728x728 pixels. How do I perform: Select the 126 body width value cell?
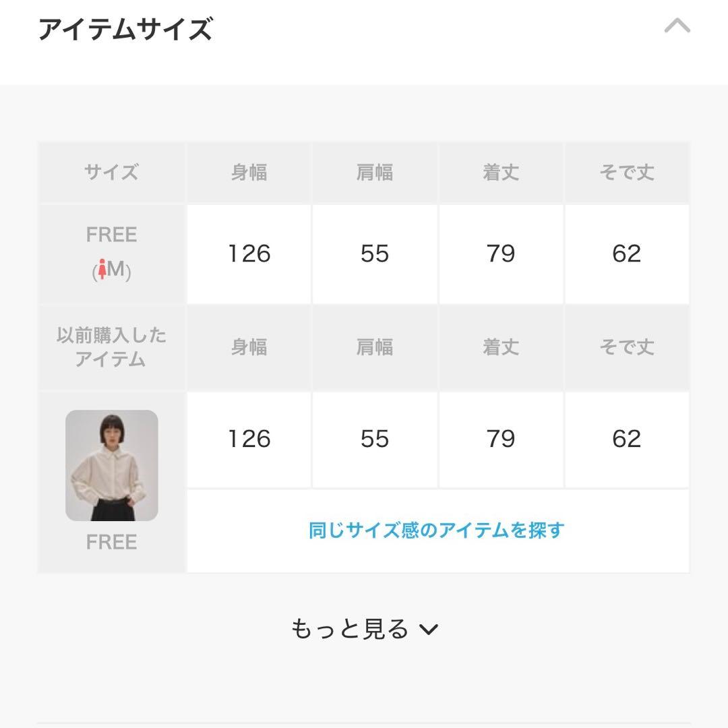click(x=249, y=254)
